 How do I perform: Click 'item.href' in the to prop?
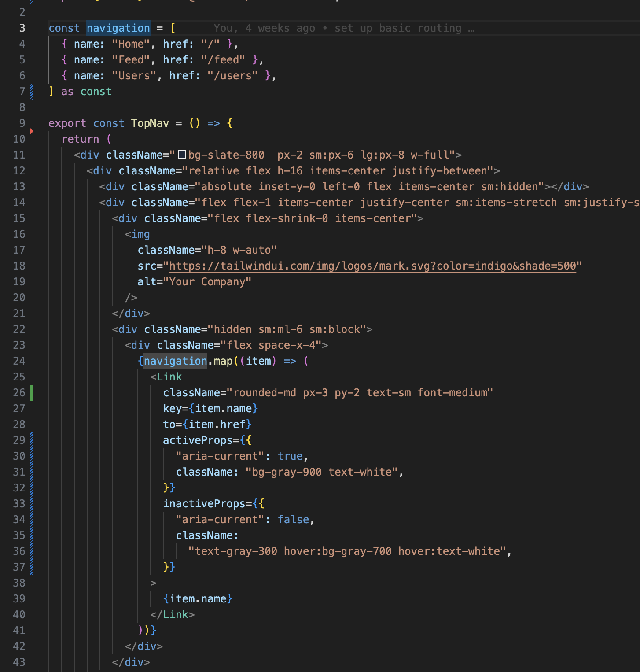tap(217, 425)
